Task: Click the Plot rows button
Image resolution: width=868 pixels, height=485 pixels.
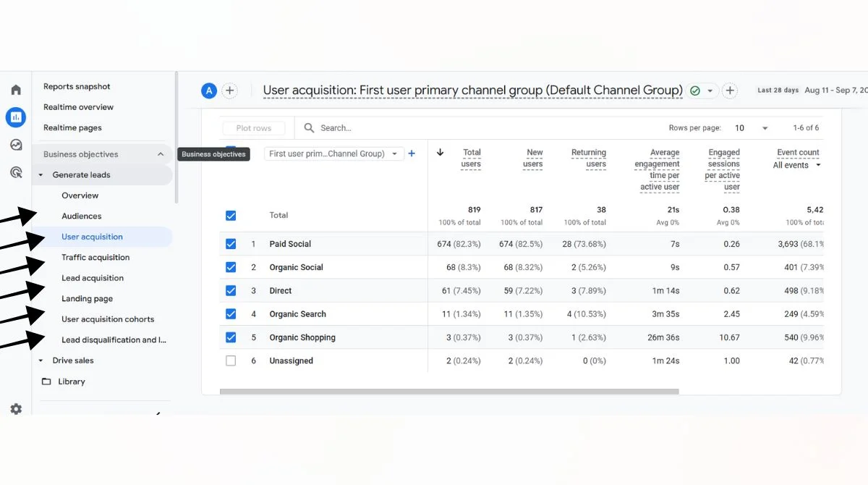Action: click(254, 128)
